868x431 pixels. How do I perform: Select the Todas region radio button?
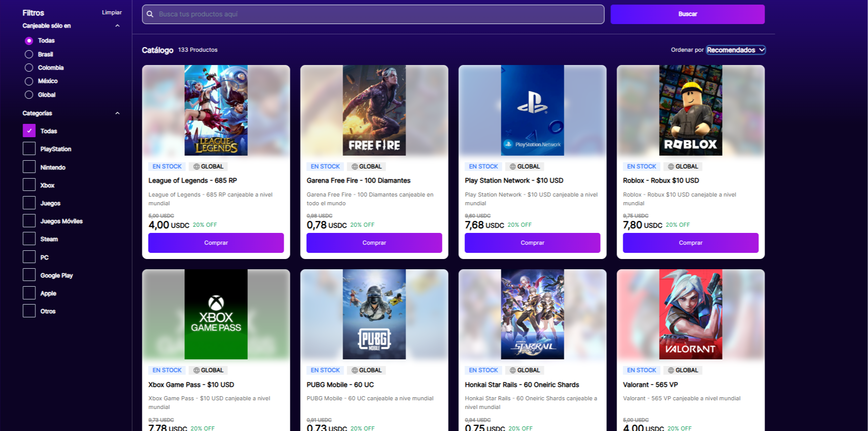click(x=29, y=40)
